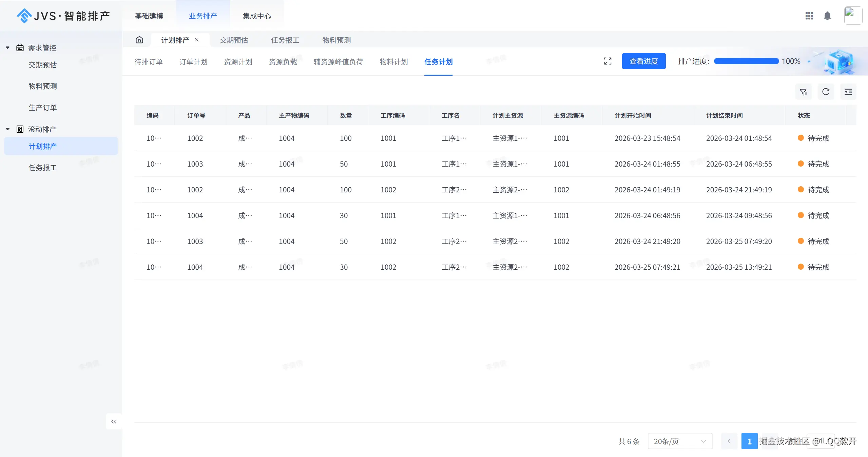Viewport: 868px width, 457px height.
Task: Open the column settings icon
Action: [x=848, y=92]
